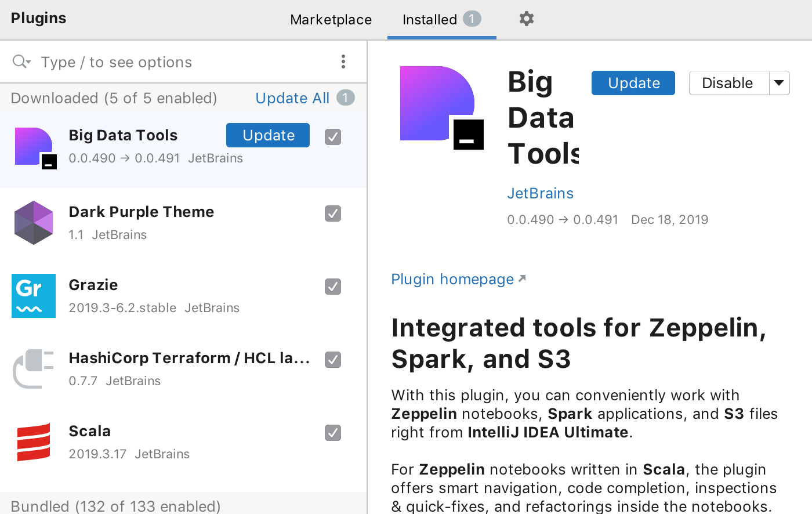
Task: Click the Plugin homepage external arrow icon
Action: [x=522, y=278]
